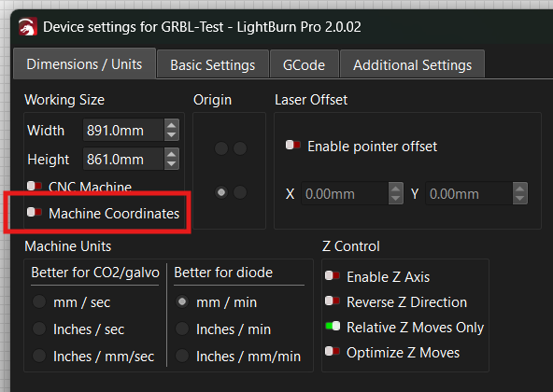Disable Relative Z Moves Only
553x392 pixels.
(333, 326)
